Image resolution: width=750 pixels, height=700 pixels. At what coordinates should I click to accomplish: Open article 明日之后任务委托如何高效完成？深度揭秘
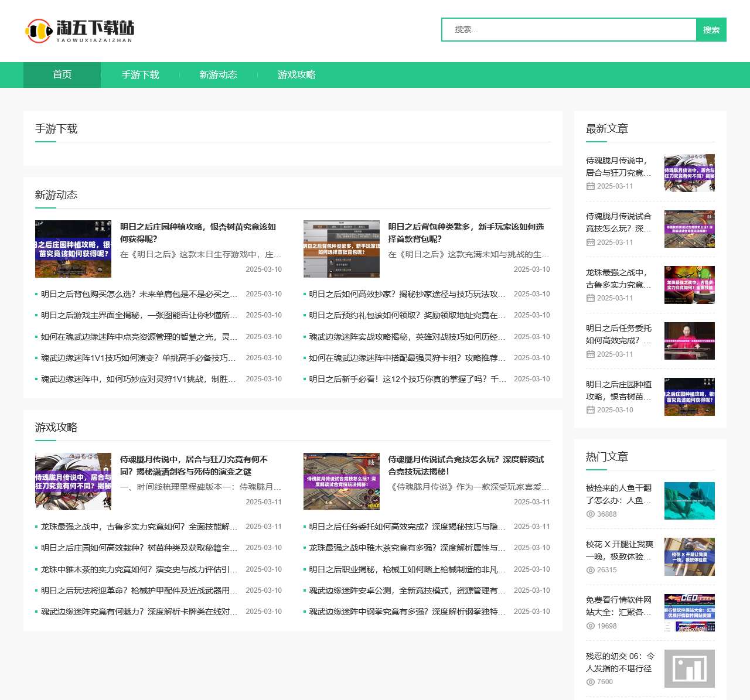coord(407,527)
